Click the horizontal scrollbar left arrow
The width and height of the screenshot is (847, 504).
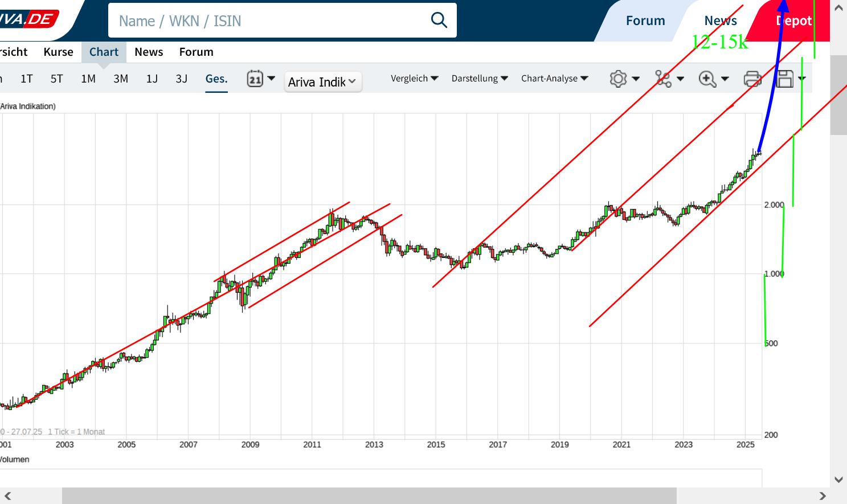[x=8, y=496]
